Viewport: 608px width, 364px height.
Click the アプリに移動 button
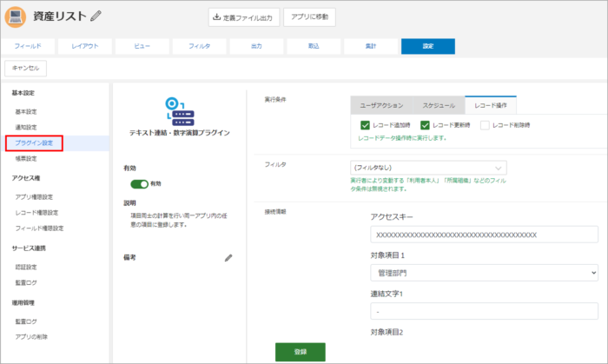tap(309, 17)
